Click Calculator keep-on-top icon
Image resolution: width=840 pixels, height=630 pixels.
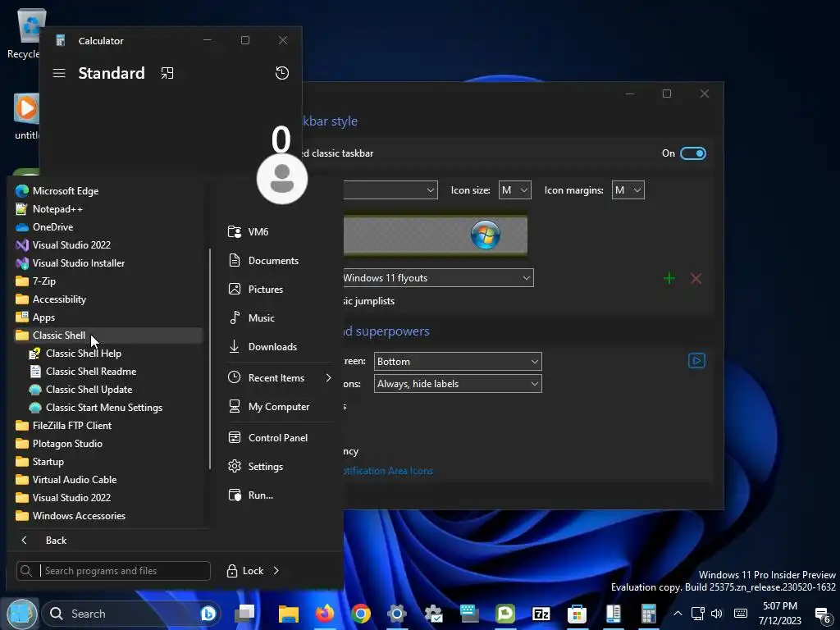167,73
